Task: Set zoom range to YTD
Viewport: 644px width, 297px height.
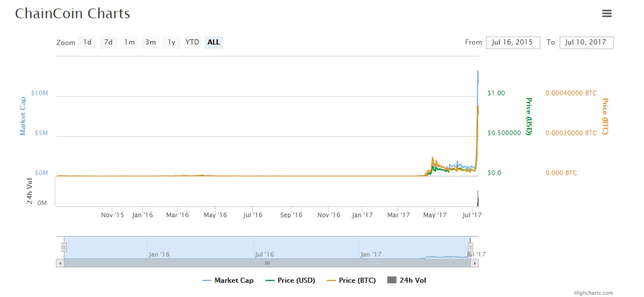Action: click(192, 42)
